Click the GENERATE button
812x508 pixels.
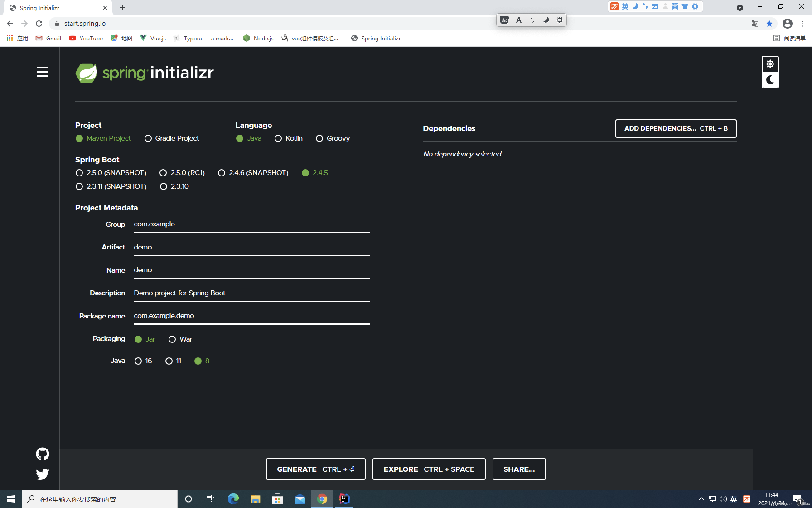point(315,469)
